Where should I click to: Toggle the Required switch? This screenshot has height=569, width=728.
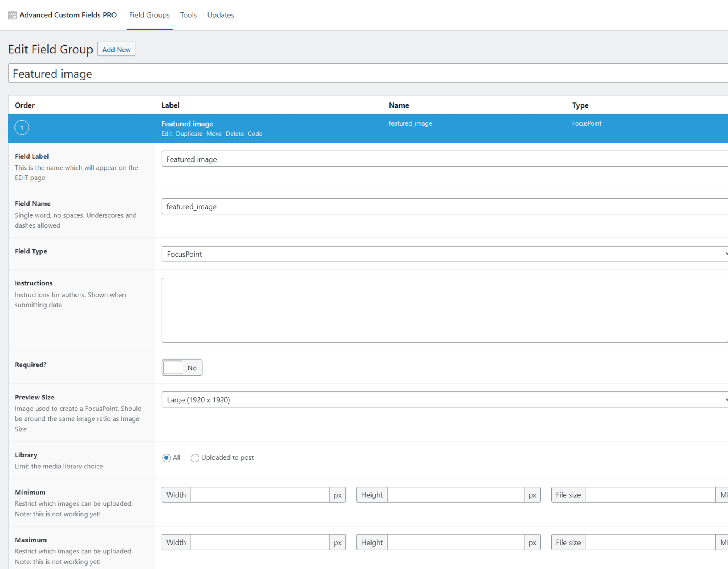click(182, 368)
